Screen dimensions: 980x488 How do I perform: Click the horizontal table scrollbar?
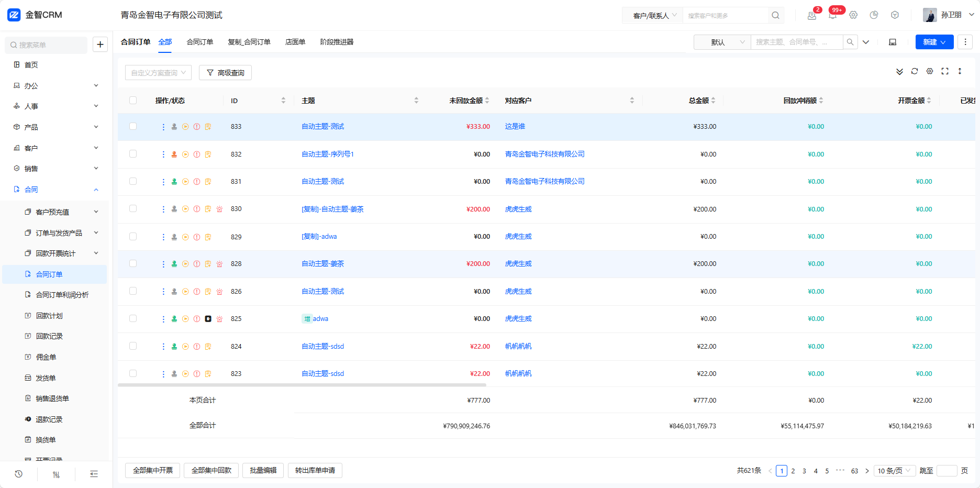pyautogui.click(x=302, y=385)
